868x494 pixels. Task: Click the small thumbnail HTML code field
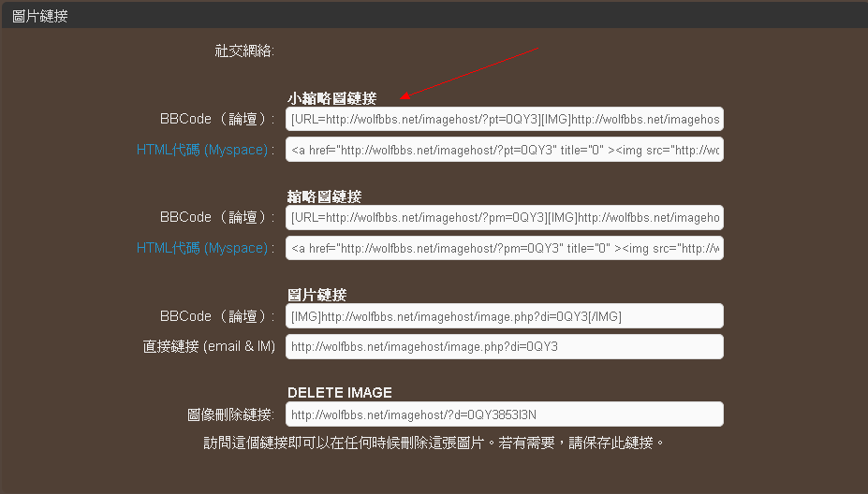[x=505, y=150]
